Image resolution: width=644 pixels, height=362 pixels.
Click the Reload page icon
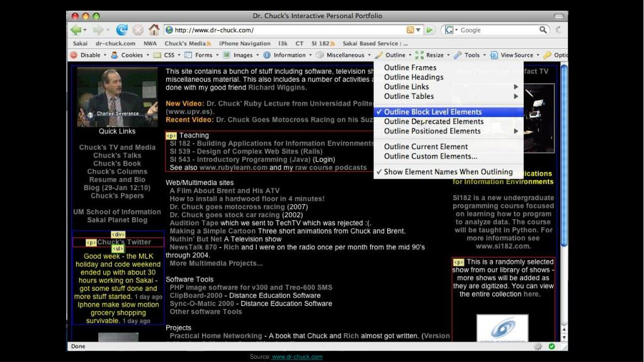pyautogui.click(x=121, y=30)
